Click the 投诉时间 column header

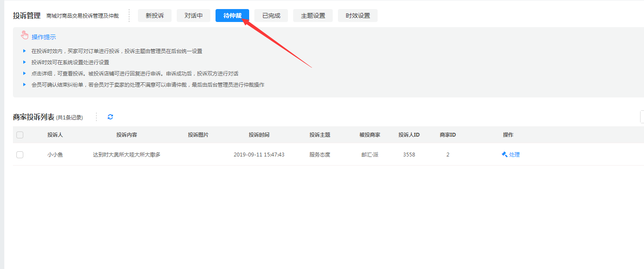259,135
